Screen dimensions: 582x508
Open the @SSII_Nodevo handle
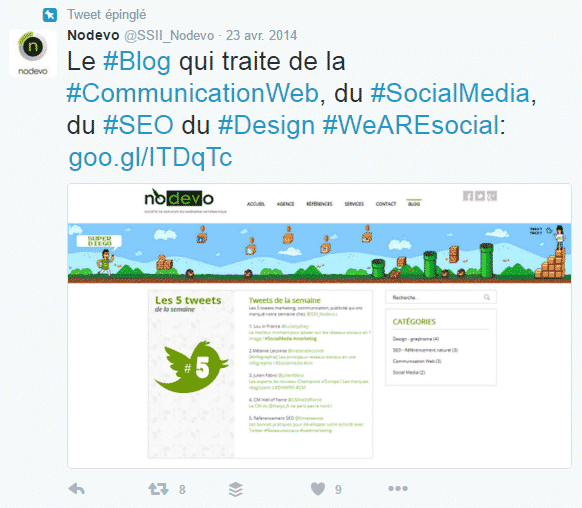click(169, 36)
